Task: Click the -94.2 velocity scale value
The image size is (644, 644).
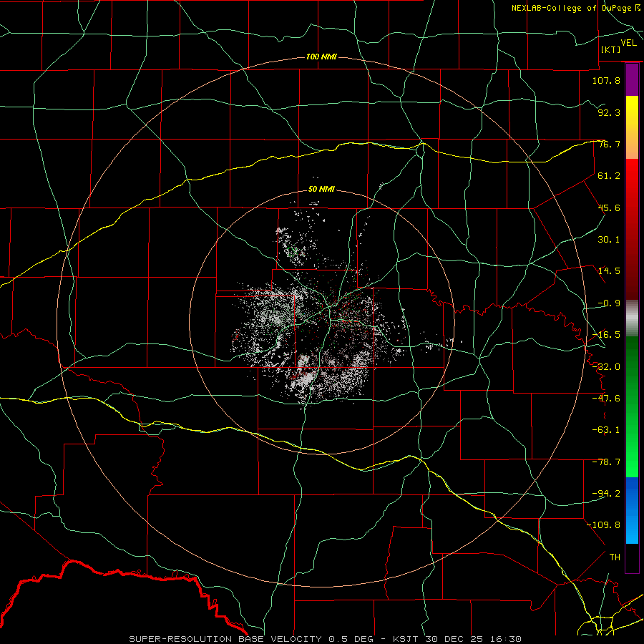Action: (x=606, y=494)
